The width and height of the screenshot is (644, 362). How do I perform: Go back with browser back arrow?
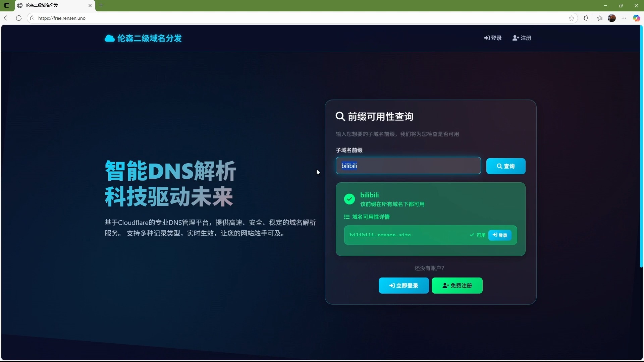[7, 18]
